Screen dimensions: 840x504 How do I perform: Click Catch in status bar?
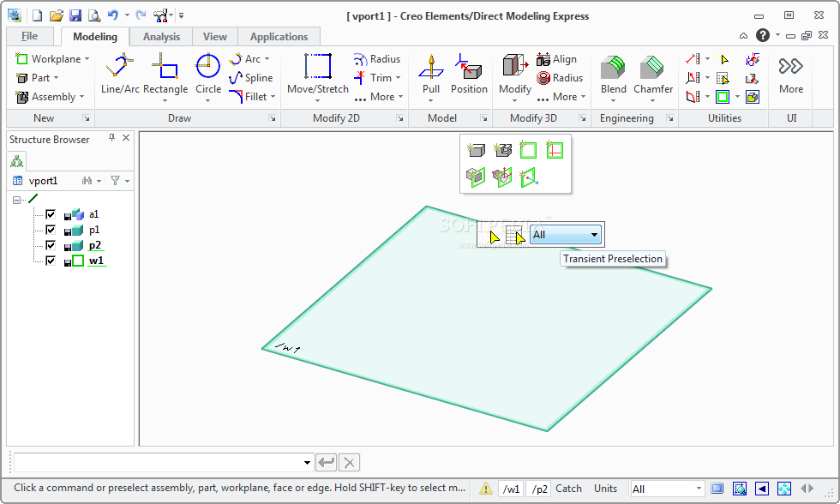(568, 489)
